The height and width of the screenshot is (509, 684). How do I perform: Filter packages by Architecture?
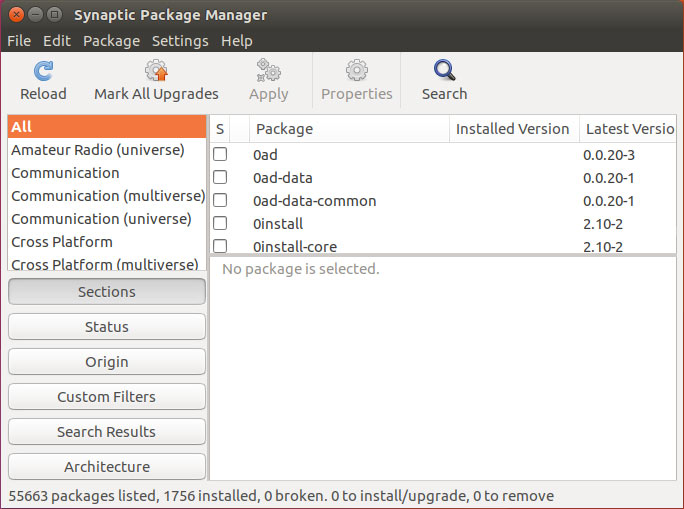click(107, 467)
